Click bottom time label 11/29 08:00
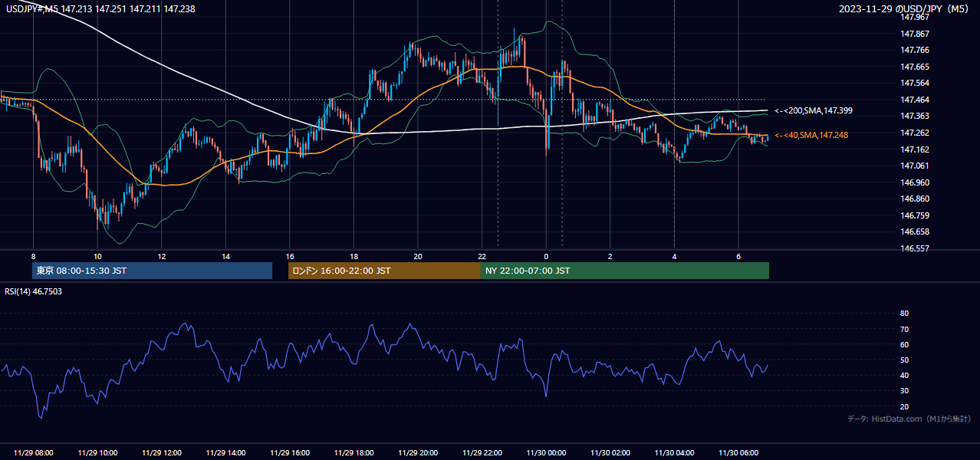 33,453
